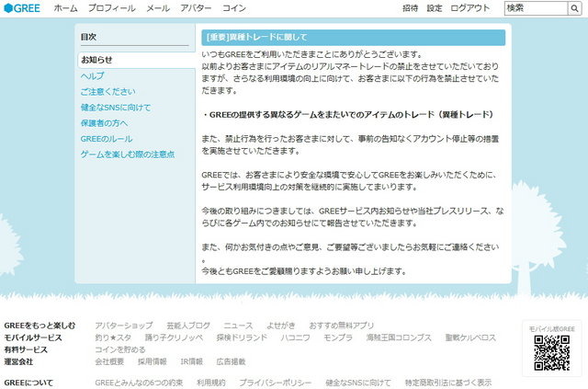Open 芸能人ブログ footer link

click(x=187, y=326)
